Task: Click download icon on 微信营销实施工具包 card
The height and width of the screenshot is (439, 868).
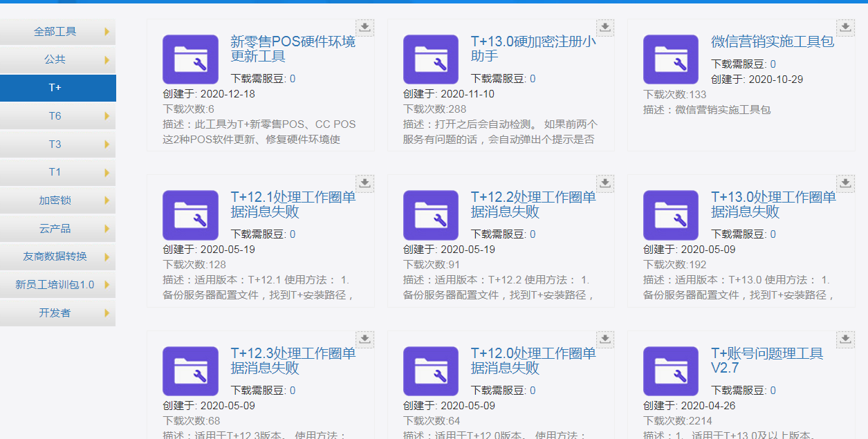Action: coord(846,28)
